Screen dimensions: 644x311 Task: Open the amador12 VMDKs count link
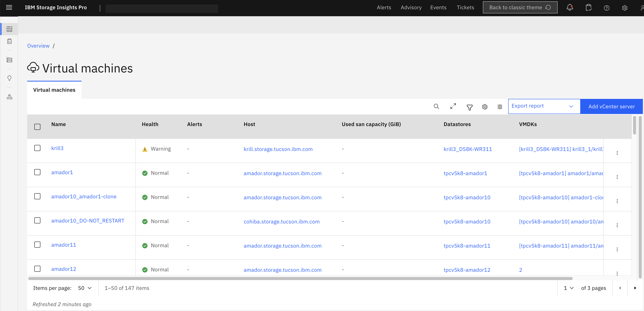tap(520, 270)
